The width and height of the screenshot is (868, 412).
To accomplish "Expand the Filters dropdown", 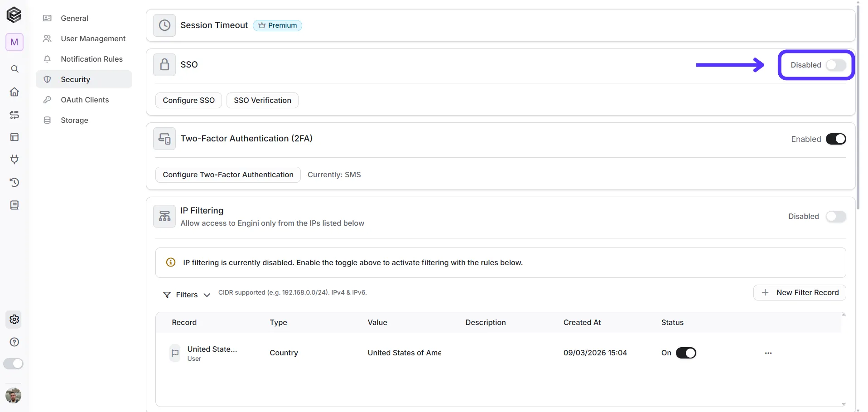I will point(187,295).
